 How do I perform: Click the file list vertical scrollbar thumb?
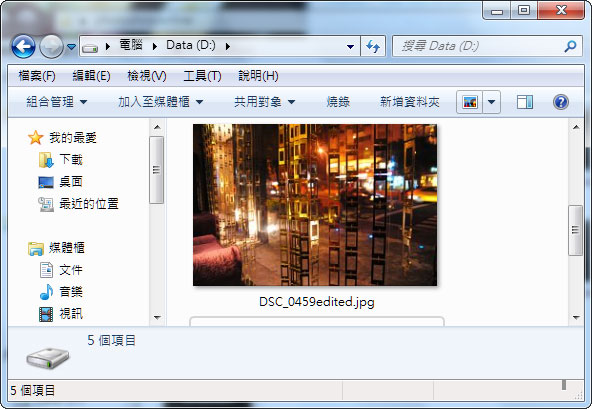[576, 230]
